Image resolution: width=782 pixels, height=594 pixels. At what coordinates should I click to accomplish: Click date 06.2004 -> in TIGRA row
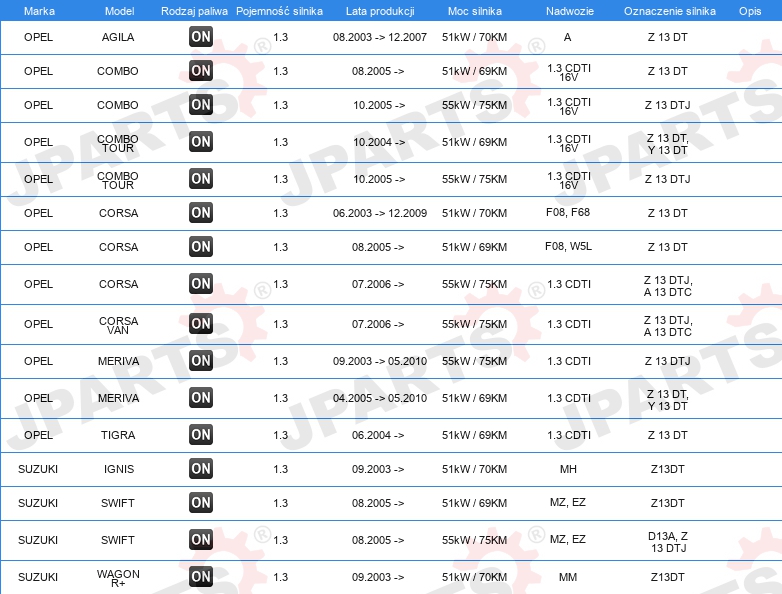coord(378,435)
